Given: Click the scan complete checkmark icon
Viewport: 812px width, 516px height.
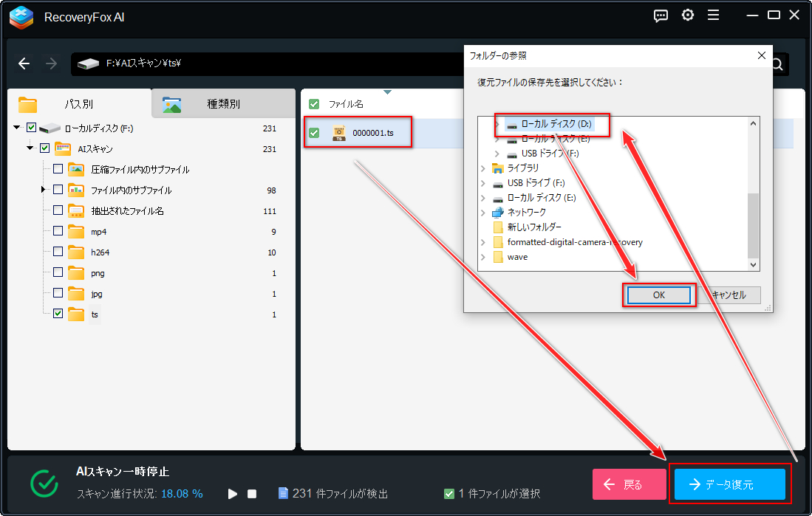Looking at the screenshot, I should click(44, 484).
